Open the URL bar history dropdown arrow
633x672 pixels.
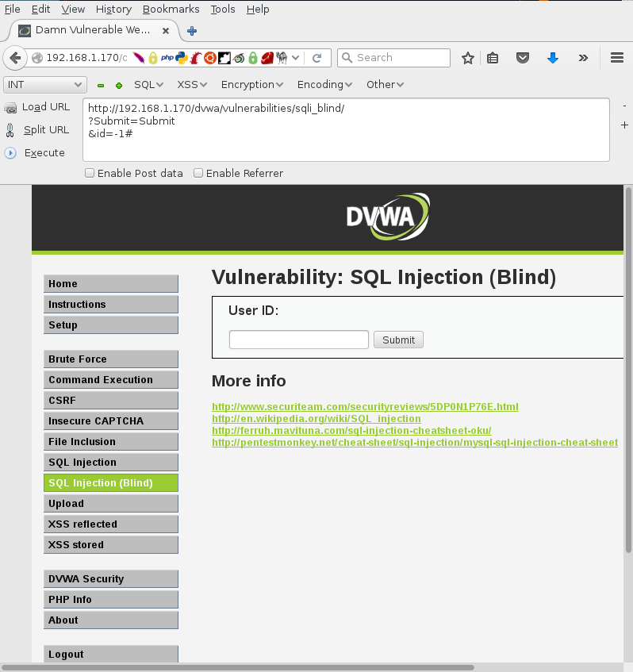[x=295, y=57]
